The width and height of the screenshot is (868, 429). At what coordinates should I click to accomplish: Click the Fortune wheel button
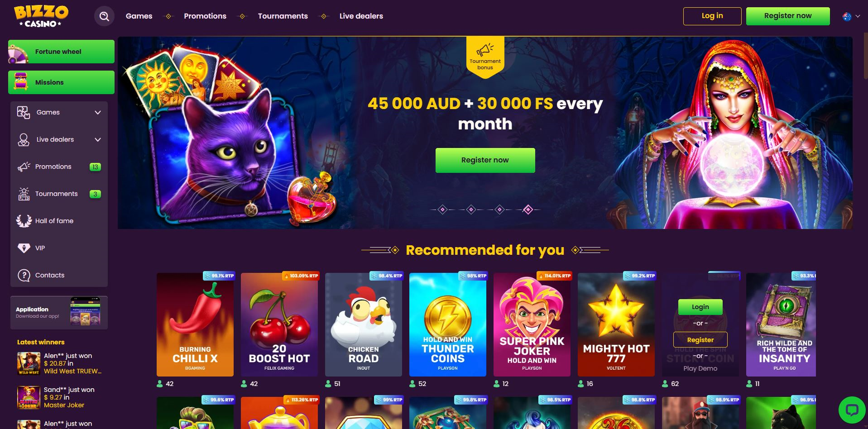[x=61, y=52]
